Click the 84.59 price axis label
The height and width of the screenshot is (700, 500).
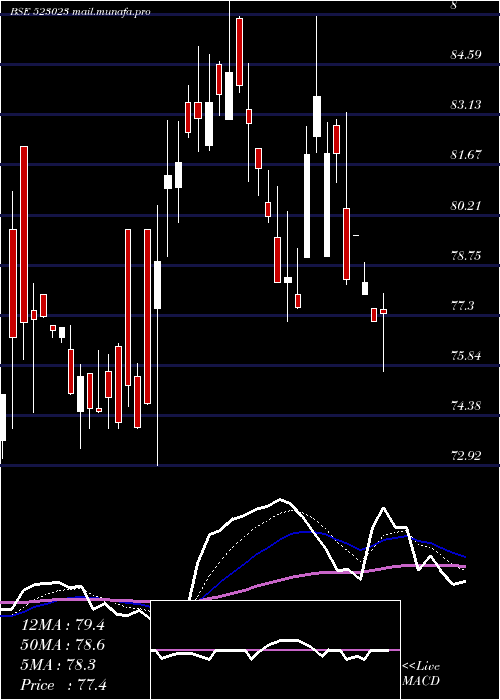[x=466, y=55]
